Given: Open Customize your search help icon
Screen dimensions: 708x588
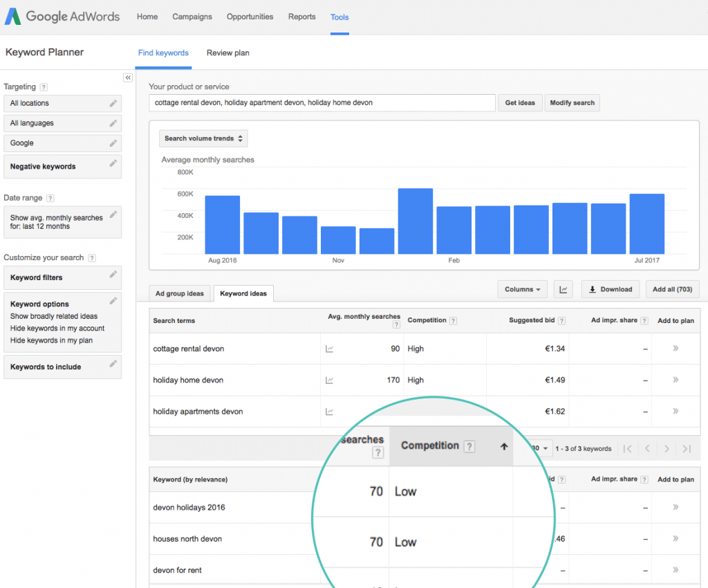Looking at the screenshot, I should 92,258.
